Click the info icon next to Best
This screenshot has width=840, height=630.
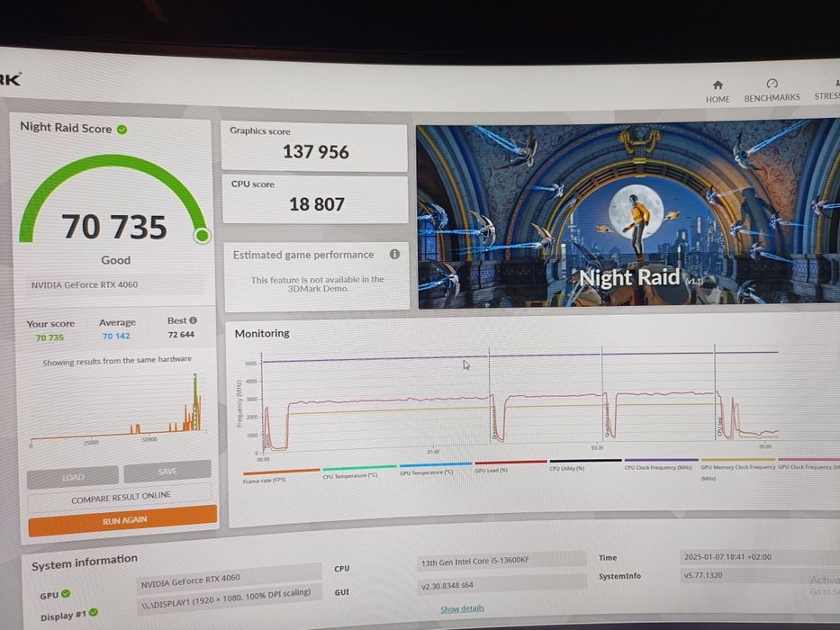pos(194,320)
